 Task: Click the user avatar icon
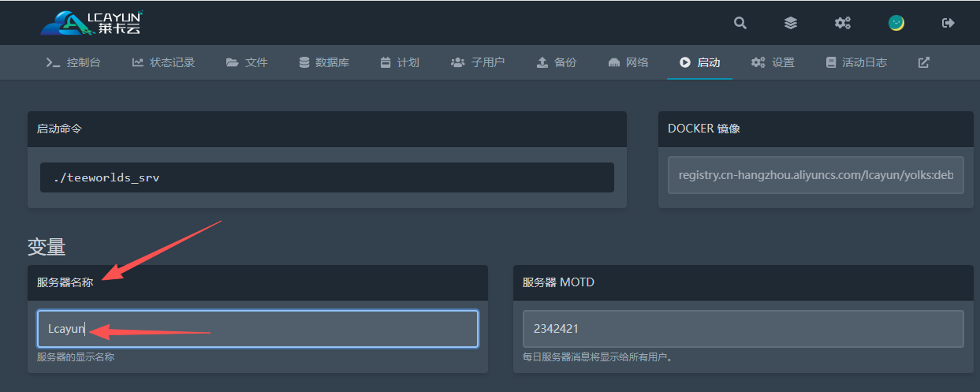[x=896, y=23]
